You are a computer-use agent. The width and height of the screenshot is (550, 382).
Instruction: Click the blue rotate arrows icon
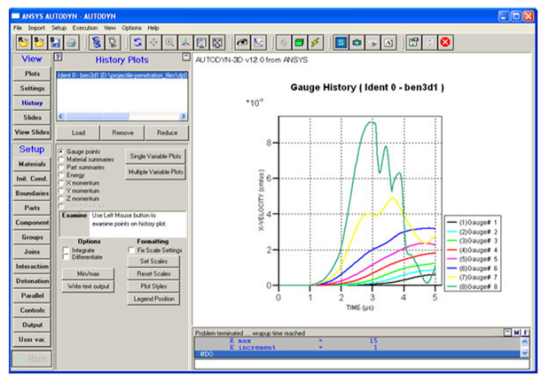click(x=138, y=42)
